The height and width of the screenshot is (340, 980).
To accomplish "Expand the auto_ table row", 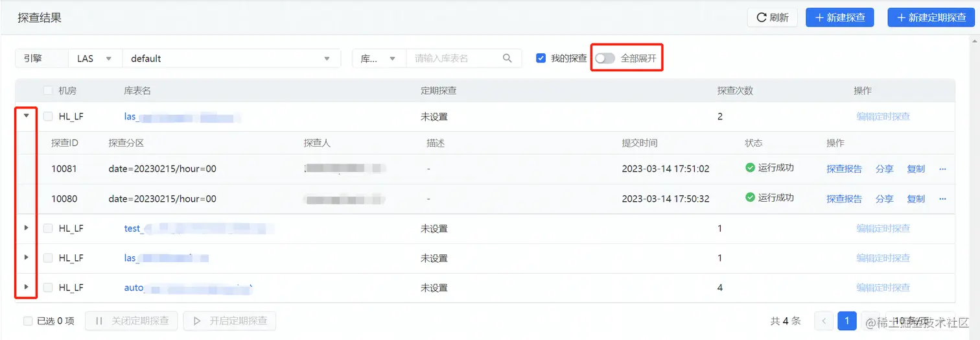I will pyautogui.click(x=26, y=287).
